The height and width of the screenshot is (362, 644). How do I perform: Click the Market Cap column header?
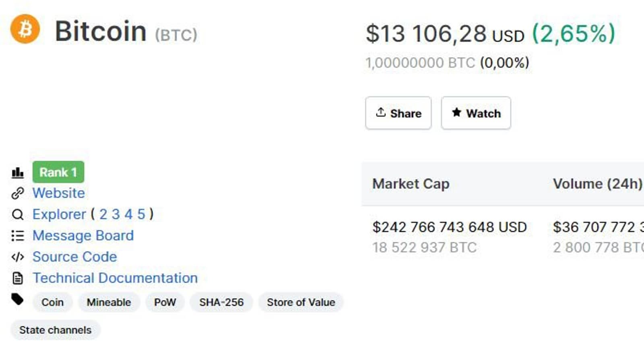[411, 184]
